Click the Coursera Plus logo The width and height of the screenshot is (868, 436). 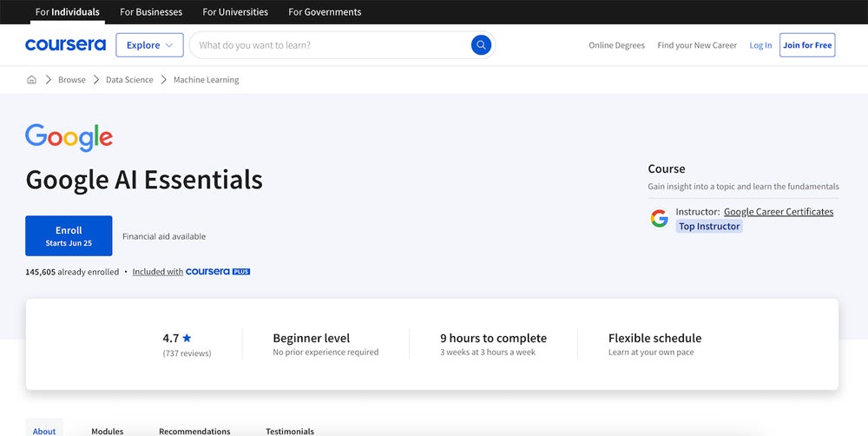click(x=218, y=272)
